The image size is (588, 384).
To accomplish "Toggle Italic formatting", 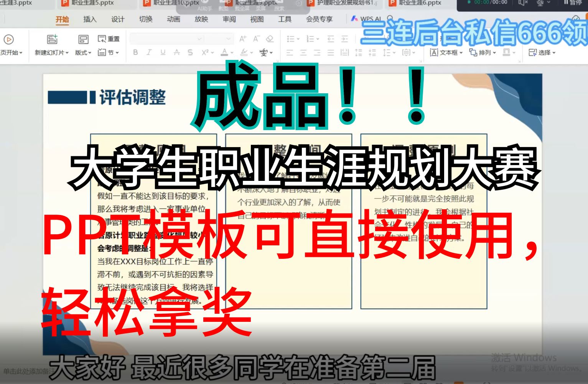I will click(149, 52).
